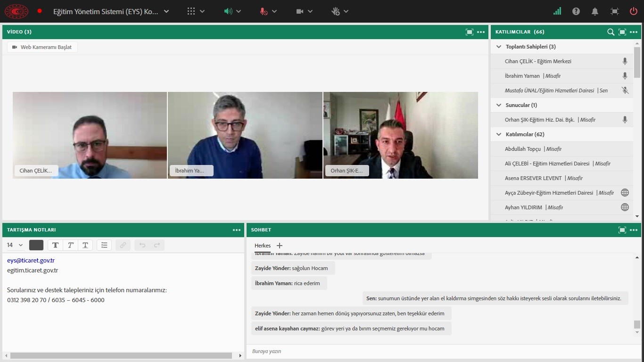This screenshot has height=362, width=644.
Task: Insert bulleted list in notes
Action: tap(104, 245)
